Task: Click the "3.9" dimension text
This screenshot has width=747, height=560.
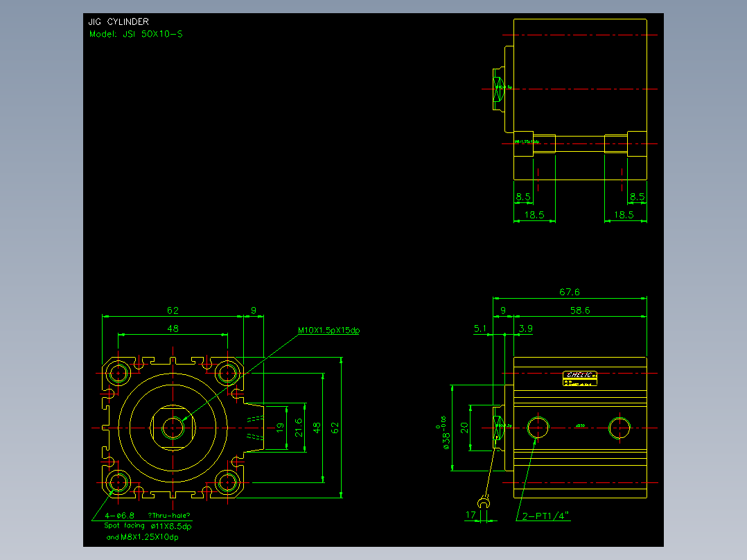Action: point(525,329)
